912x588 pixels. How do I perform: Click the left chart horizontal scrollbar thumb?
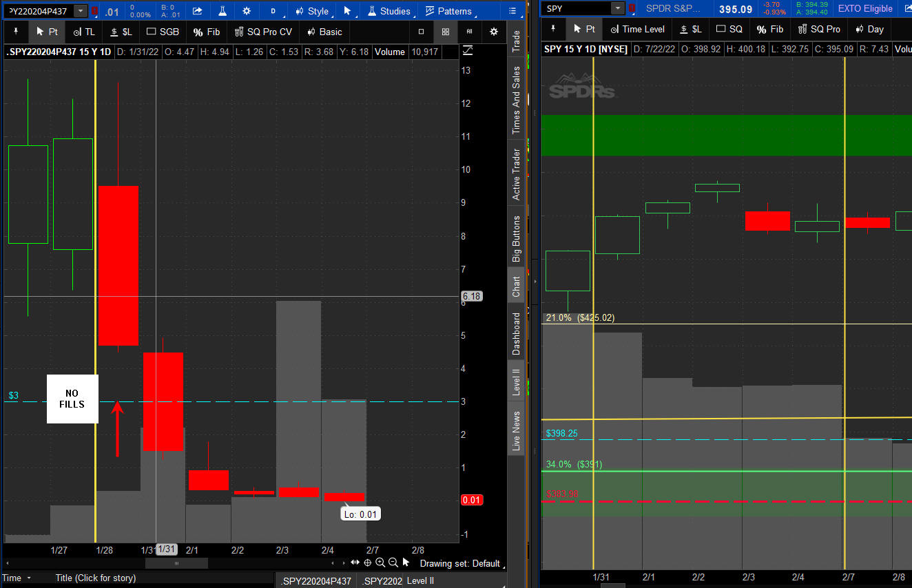pyautogui.click(x=176, y=563)
